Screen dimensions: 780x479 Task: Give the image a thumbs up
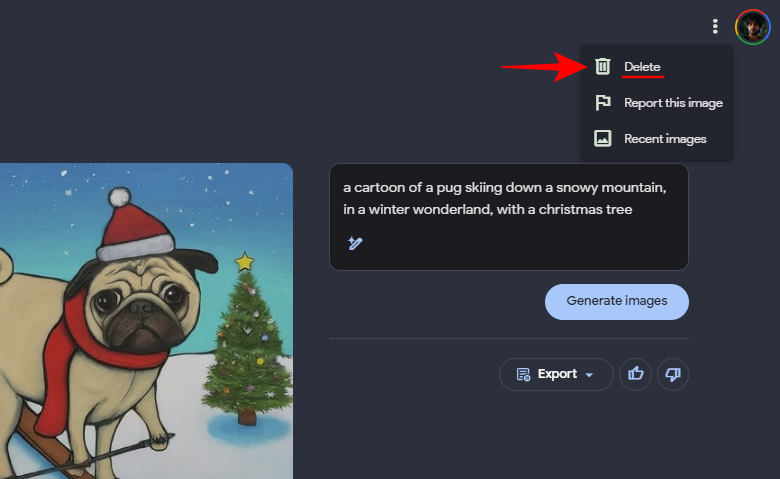[635, 374]
